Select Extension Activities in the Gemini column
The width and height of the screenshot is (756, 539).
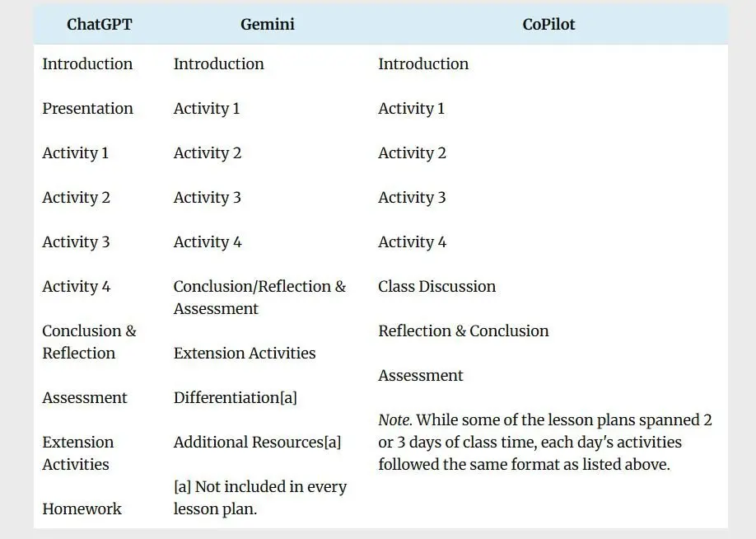tap(245, 353)
